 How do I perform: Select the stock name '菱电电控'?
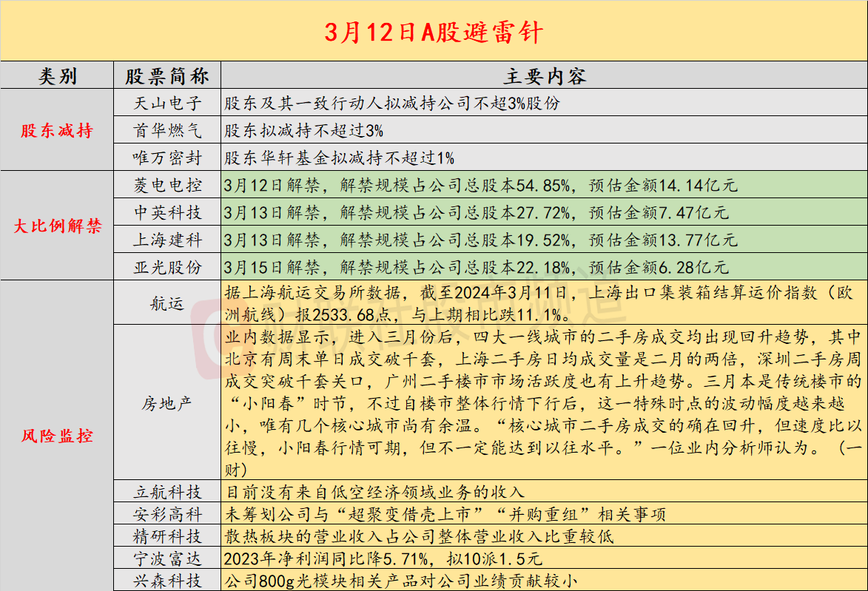(x=167, y=185)
